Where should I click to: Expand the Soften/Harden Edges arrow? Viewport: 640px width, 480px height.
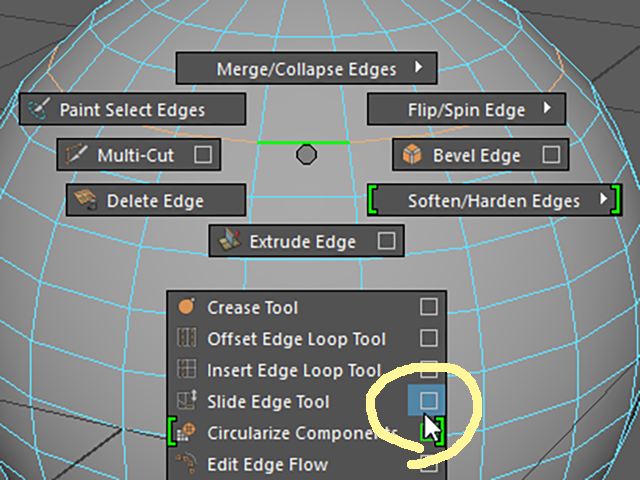click(x=603, y=198)
